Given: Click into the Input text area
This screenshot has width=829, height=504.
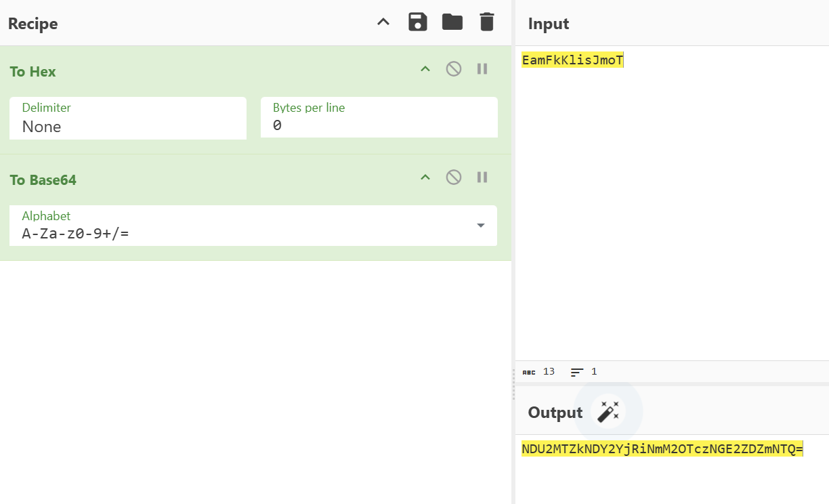Looking at the screenshot, I should click(671, 203).
